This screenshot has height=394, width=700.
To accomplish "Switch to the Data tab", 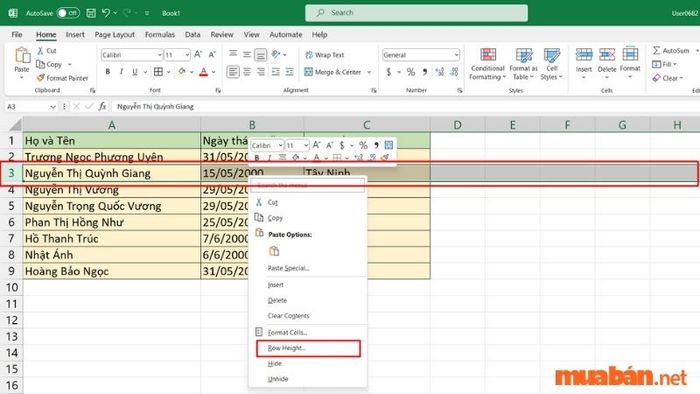I will [192, 34].
